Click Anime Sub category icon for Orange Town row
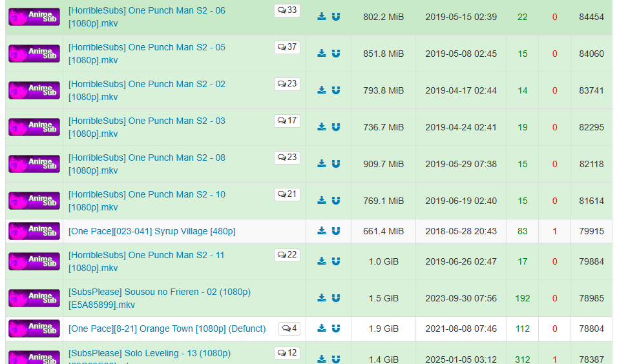Screen dimensions: 617x364 (x=34, y=329)
